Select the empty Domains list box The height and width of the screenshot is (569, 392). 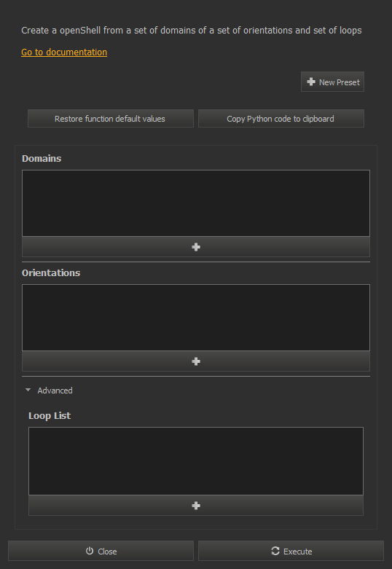(x=196, y=203)
